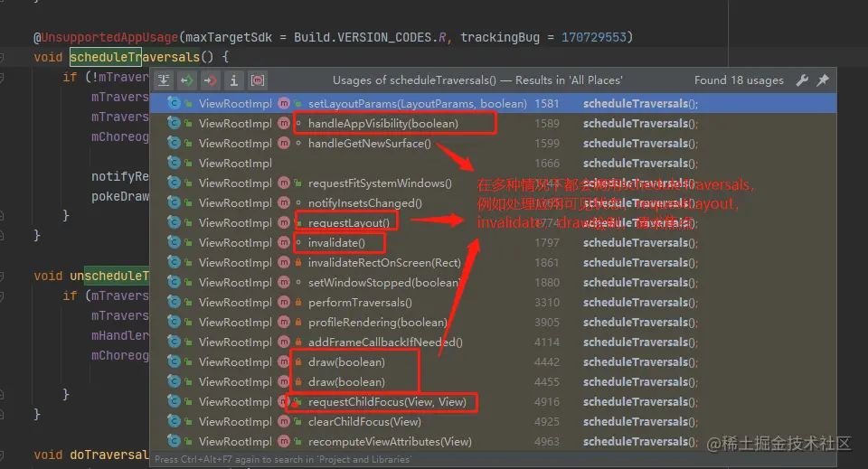
Task: Select the setLayoutParams(LayoutParams, boolean) usage row
Action: 494,103
